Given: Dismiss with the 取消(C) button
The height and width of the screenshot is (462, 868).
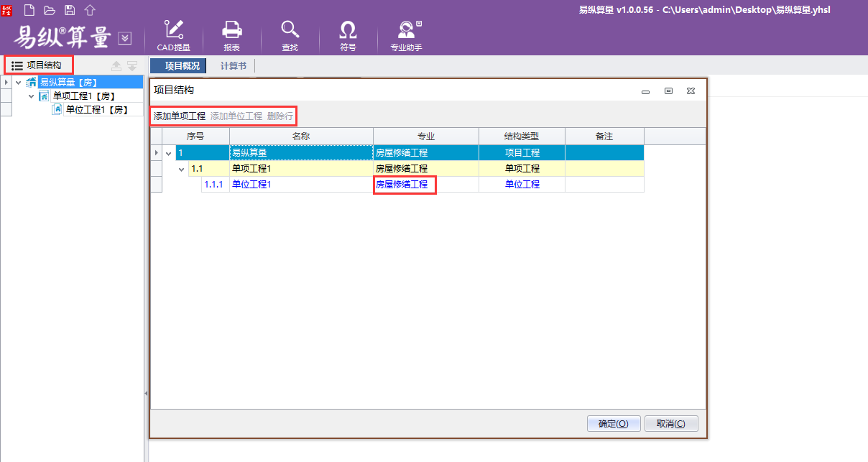Looking at the screenshot, I should pyautogui.click(x=671, y=424).
